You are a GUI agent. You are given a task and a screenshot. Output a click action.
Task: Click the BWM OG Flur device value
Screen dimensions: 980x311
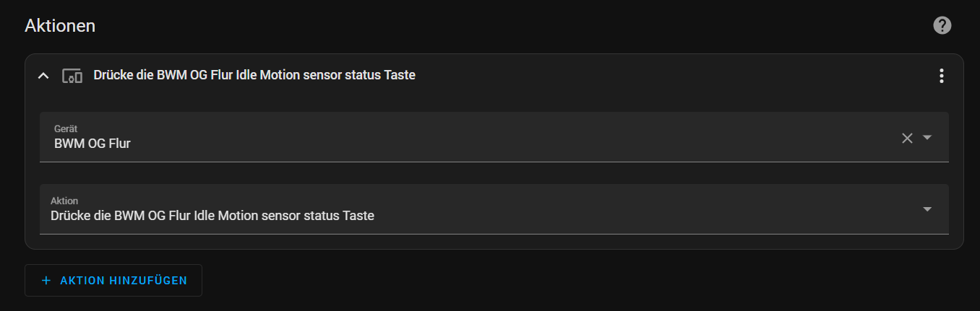coord(93,144)
